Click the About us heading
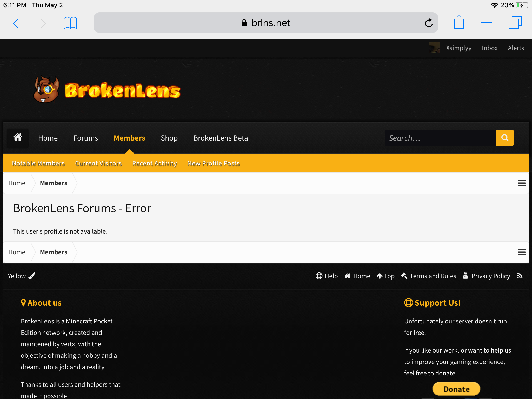532x399 pixels. coord(41,303)
